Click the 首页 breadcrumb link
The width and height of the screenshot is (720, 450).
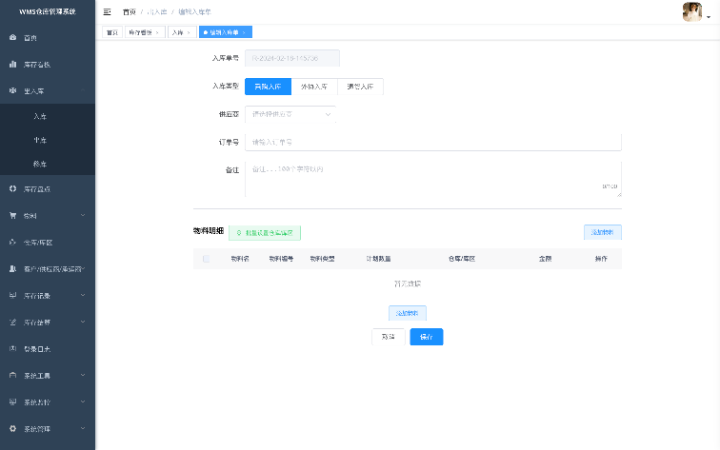pyautogui.click(x=129, y=12)
